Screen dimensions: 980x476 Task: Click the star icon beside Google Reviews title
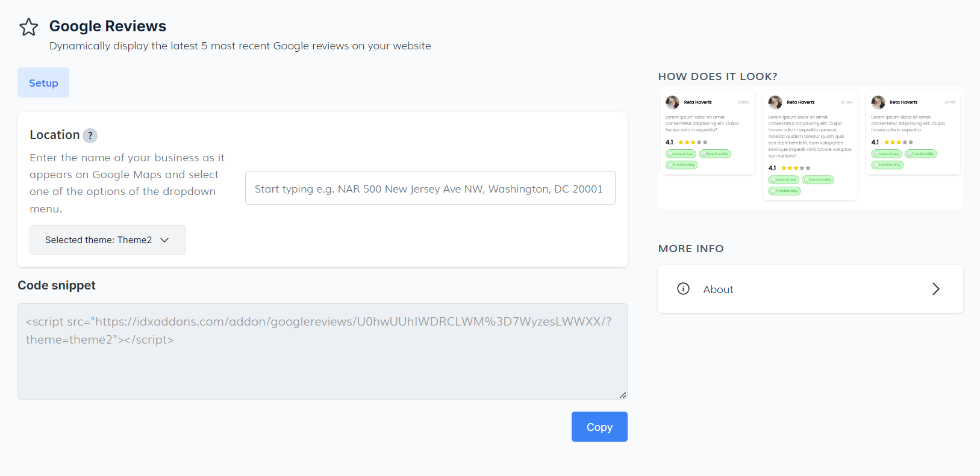28,27
